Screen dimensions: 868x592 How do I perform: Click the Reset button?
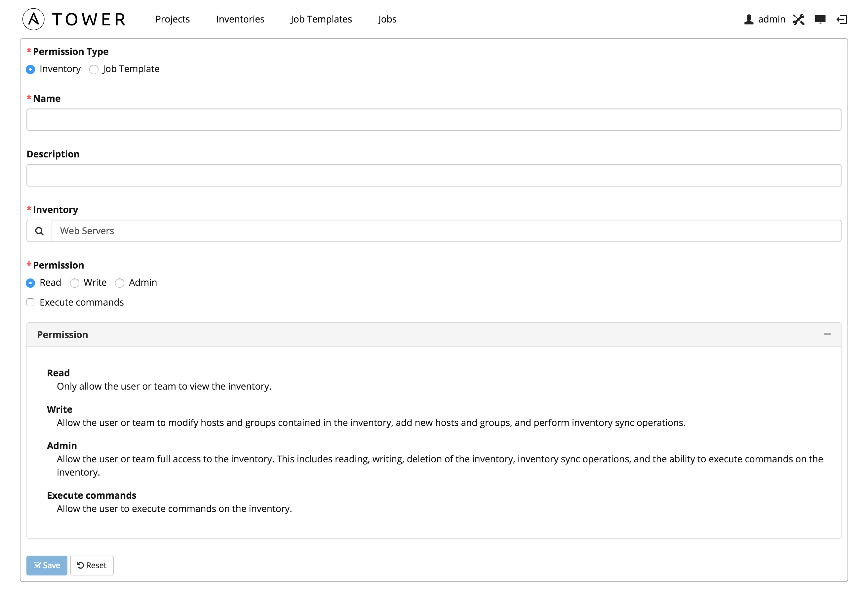tap(92, 566)
